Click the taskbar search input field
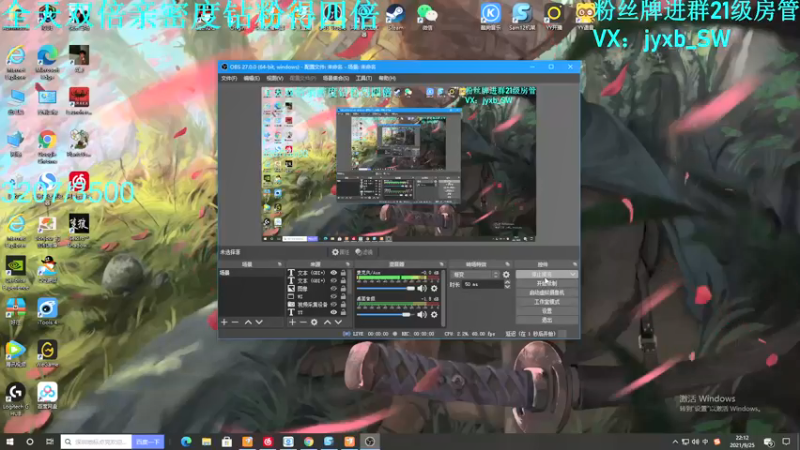800x450 pixels. [97, 442]
